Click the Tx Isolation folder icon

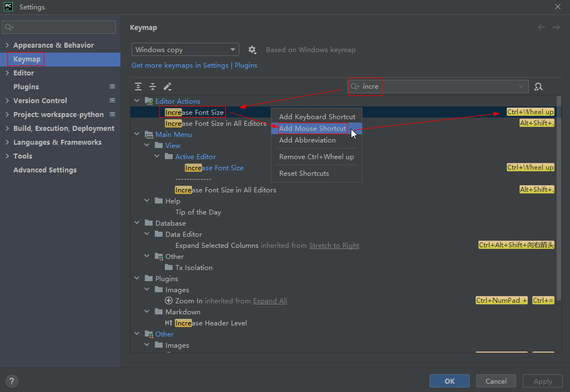[169, 267]
